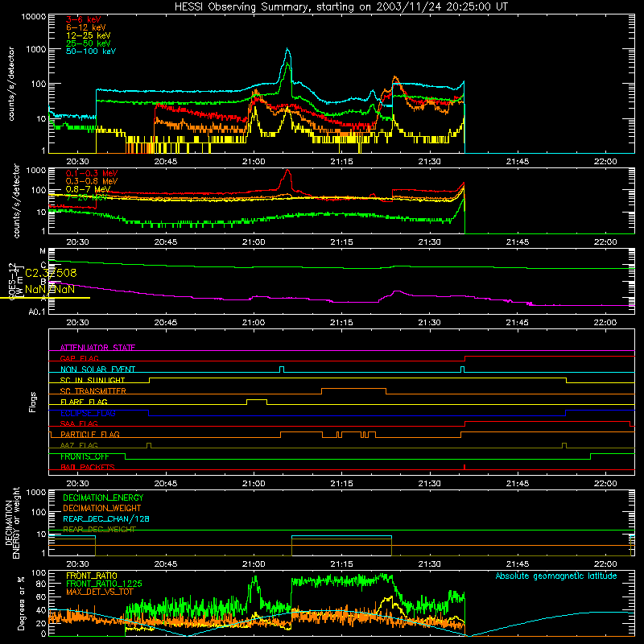Image resolution: width=644 pixels, height=644 pixels.
Task: Click the MAX_DET_VS_TOT legend label
Action: [x=100, y=592]
